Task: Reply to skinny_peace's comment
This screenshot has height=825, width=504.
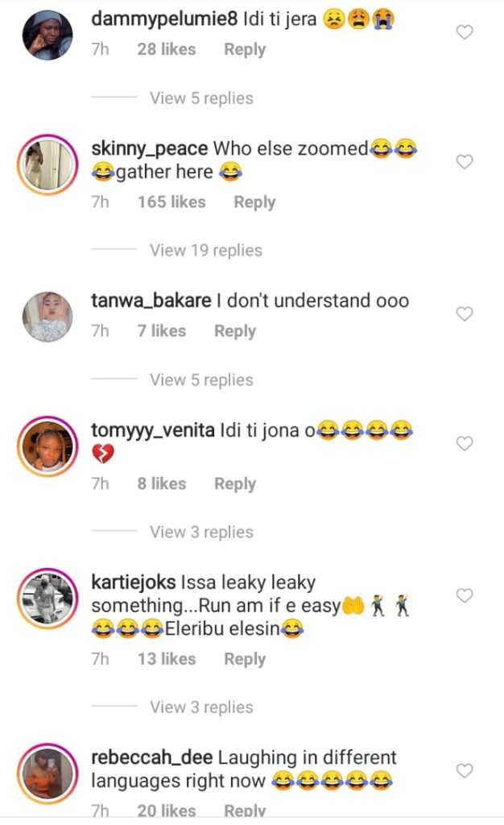Action: (x=254, y=202)
